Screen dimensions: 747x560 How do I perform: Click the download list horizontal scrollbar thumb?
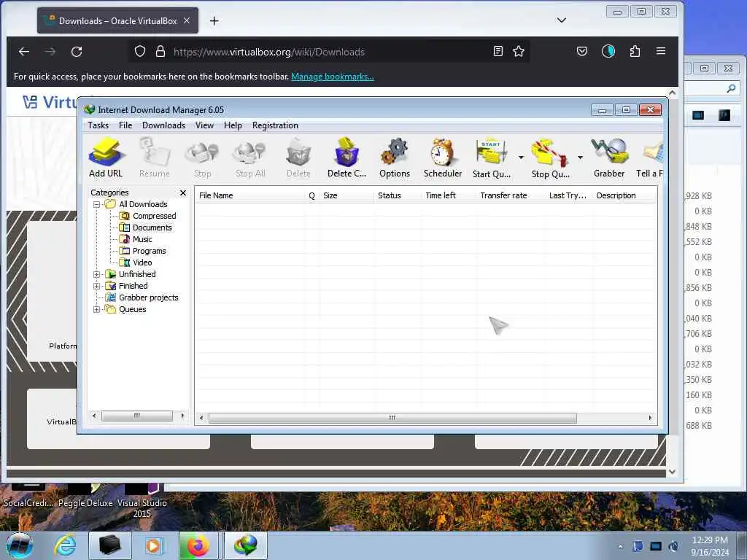click(392, 418)
